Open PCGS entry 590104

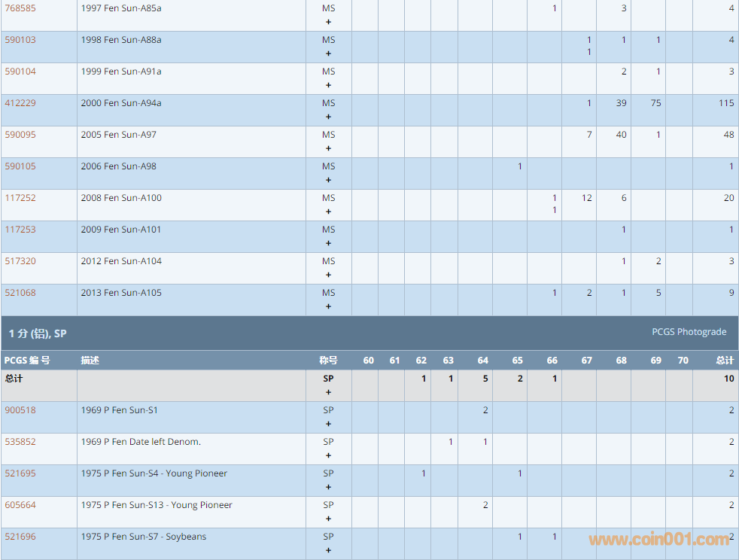[20, 72]
